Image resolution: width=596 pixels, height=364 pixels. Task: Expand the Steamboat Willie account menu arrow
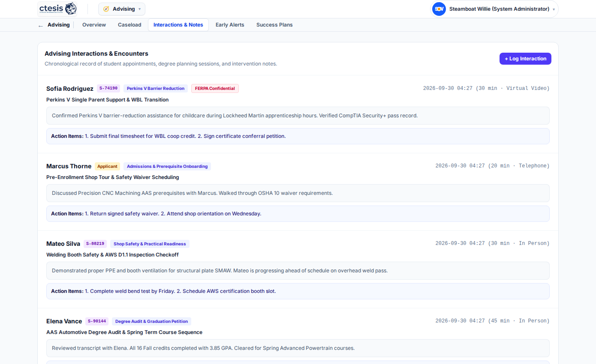pyautogui.click(x=554, y=9)
